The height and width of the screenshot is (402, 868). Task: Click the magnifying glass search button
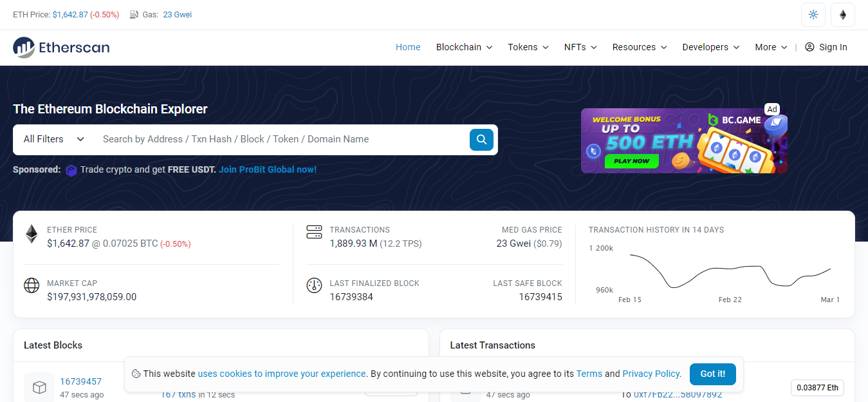click(481, 139)
